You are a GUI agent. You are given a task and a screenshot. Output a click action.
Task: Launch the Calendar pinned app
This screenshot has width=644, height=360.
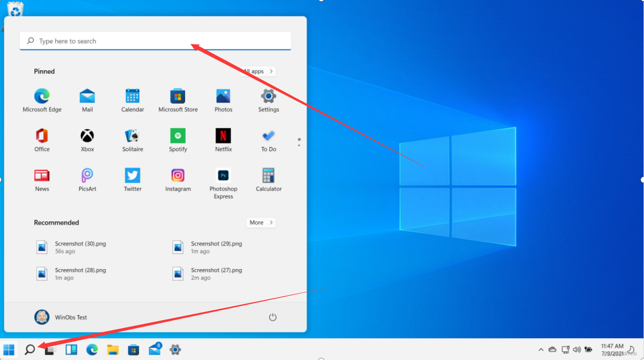coord(132,101)
